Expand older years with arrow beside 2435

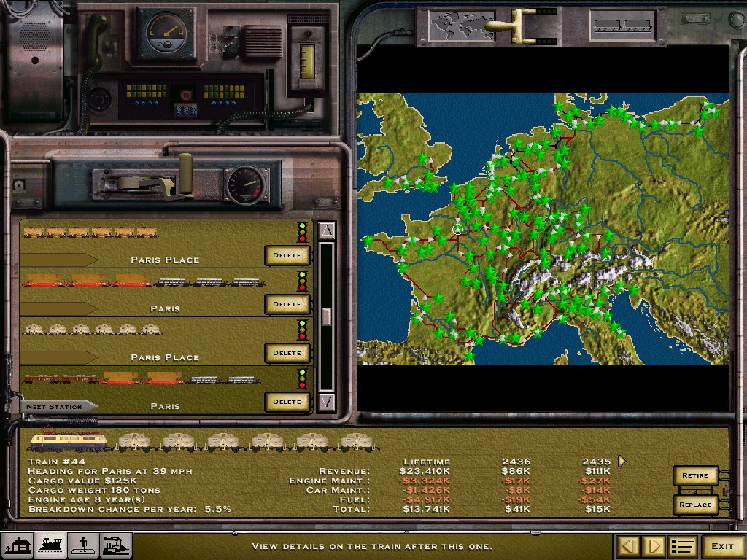(622, 461)
